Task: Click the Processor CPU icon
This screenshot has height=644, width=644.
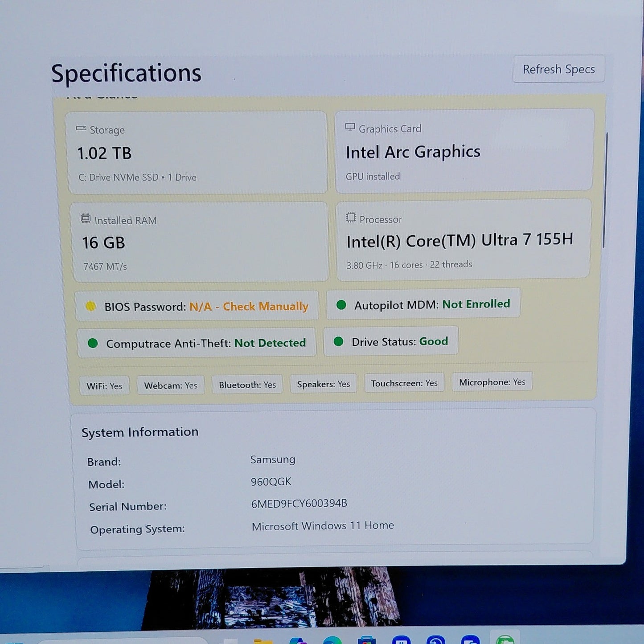Action: click(351, 217)
